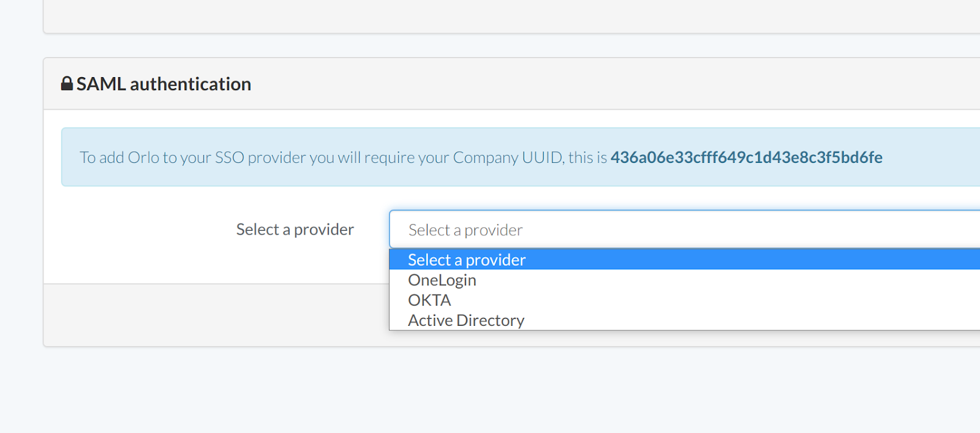This screenshot has height=433, width=980.
Task: Choose OKTA from the provider list
Action: (x=429, y=300)
